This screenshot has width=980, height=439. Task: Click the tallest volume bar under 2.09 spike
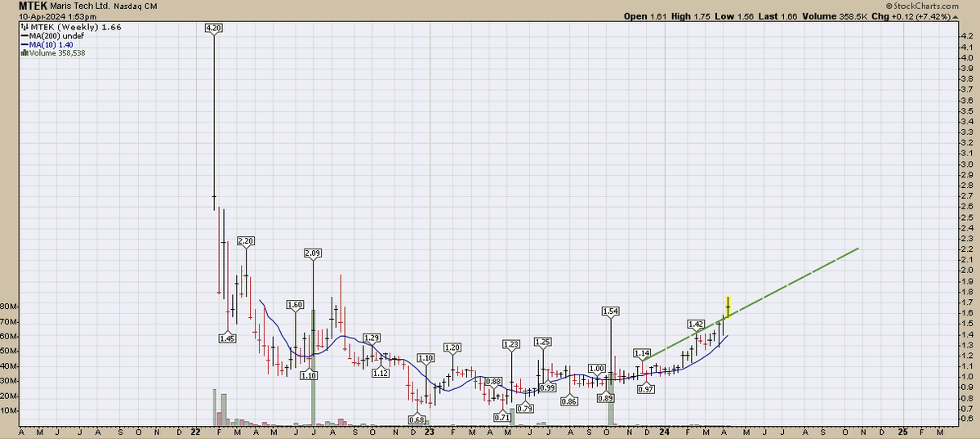[314, 367]
